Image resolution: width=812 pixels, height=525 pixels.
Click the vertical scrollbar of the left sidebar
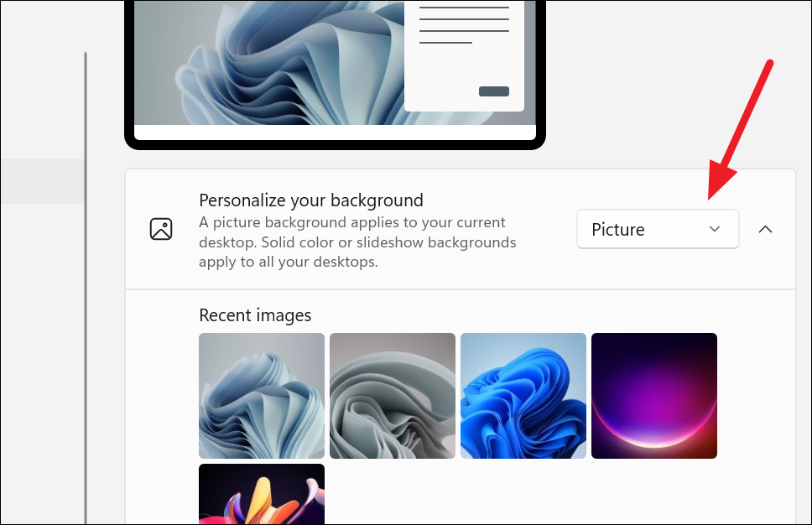[x=86, y=288]
